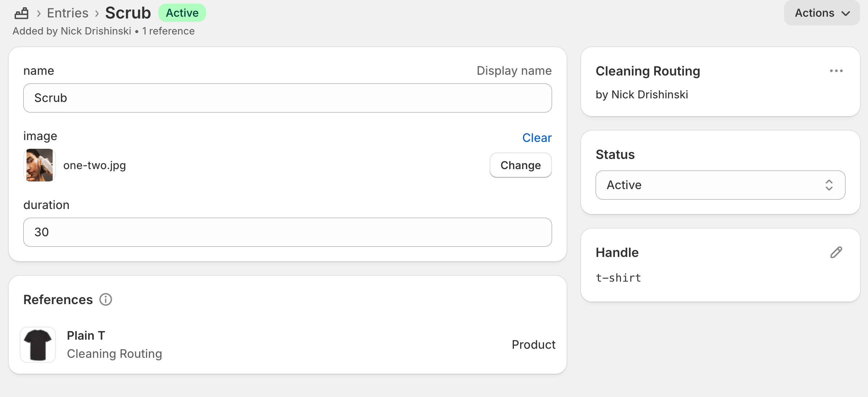Click the one-two.jpg image thumbnail

tap(40, 165)
